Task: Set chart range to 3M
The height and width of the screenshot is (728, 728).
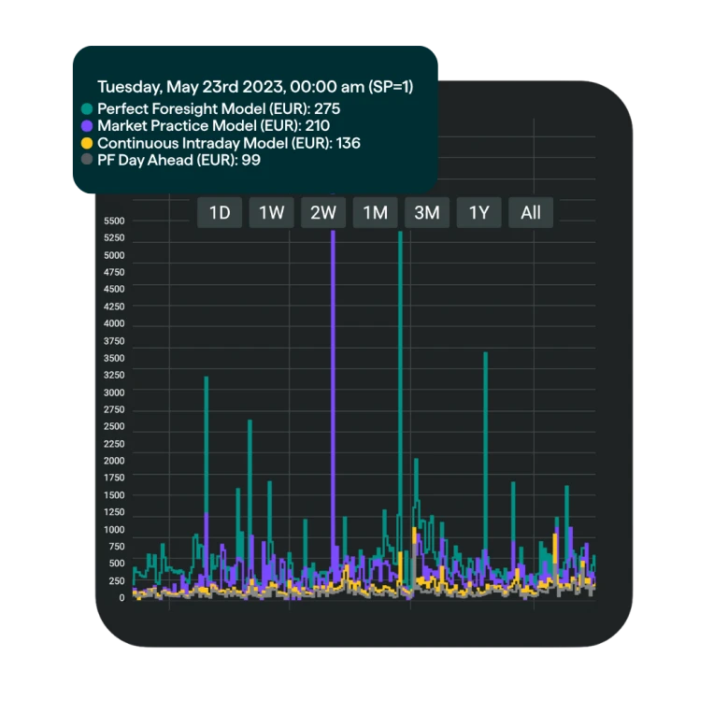Action: 427,213
